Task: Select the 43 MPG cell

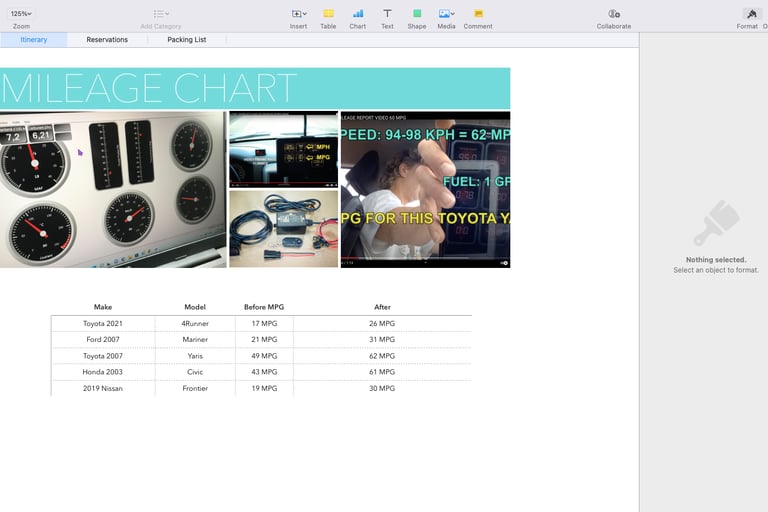Action: (x=264, y=372)
